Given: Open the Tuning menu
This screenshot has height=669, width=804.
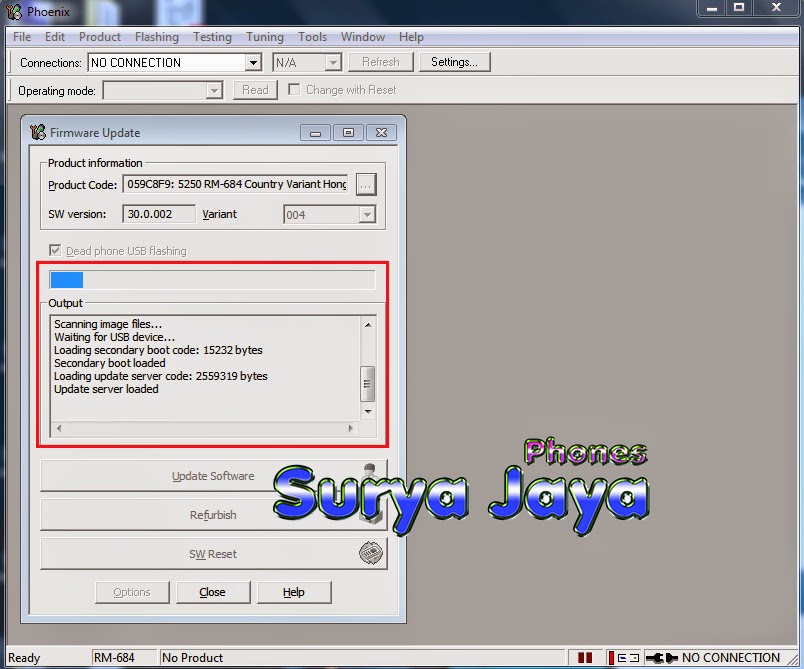Looking at the screenshot, I should click(x=265, y=37).
